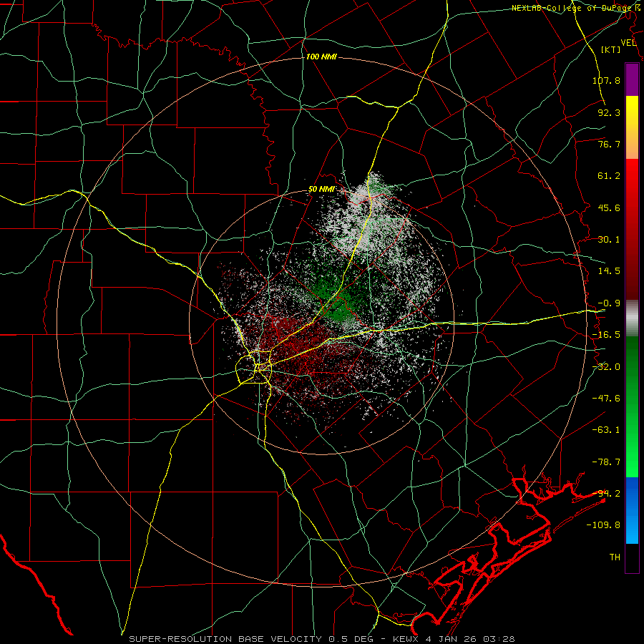Click the bright green segment of color bar
The width and height of the screenshot is (644, 644).
pos(632,406)
